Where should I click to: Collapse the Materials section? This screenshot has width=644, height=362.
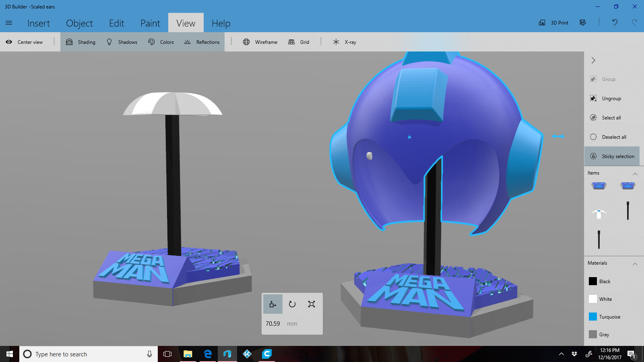635,264
